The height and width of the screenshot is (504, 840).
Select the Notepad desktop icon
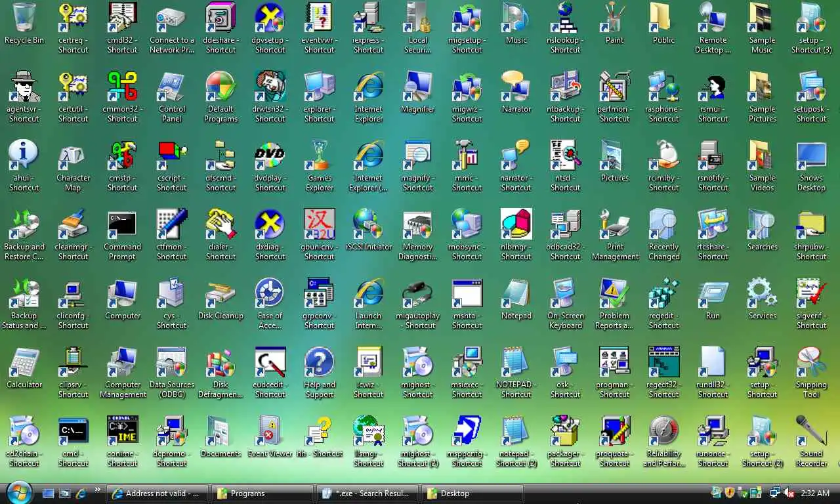pos(516,300)
